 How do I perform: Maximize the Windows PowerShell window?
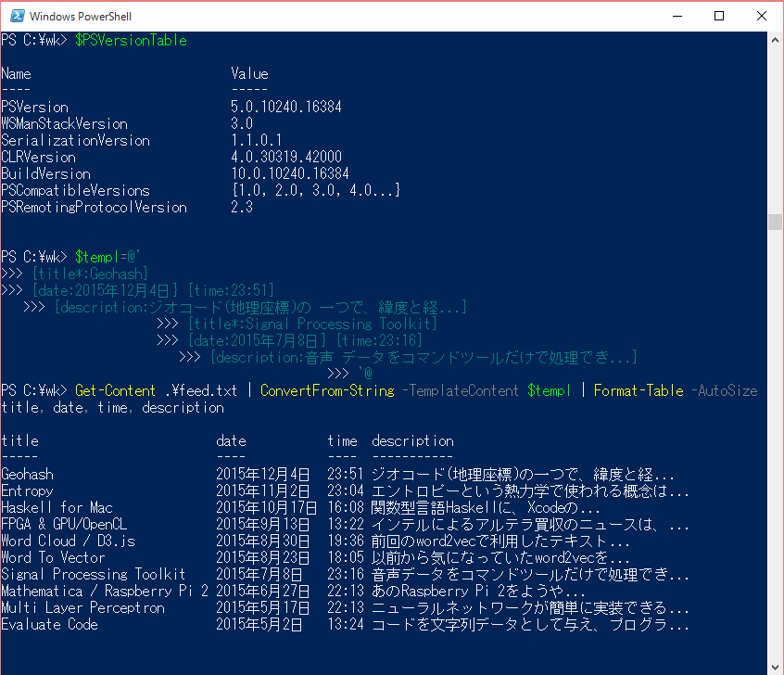718,16
